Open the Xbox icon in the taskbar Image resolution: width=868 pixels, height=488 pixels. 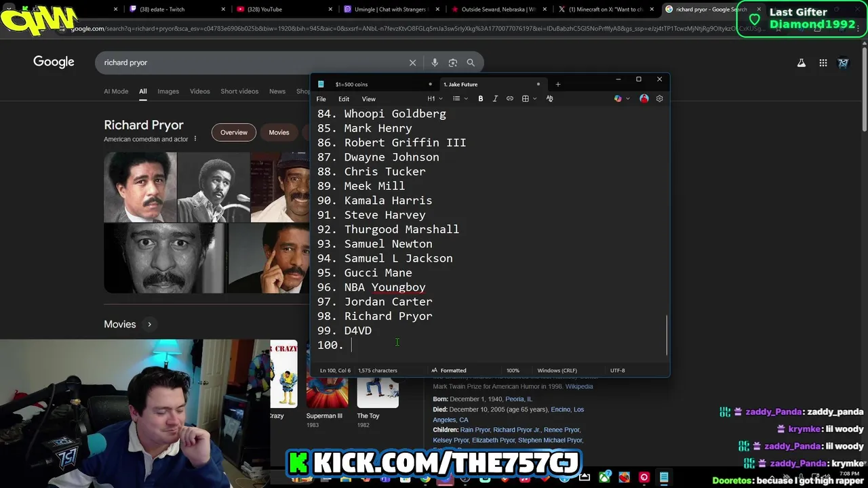[604, 477]
